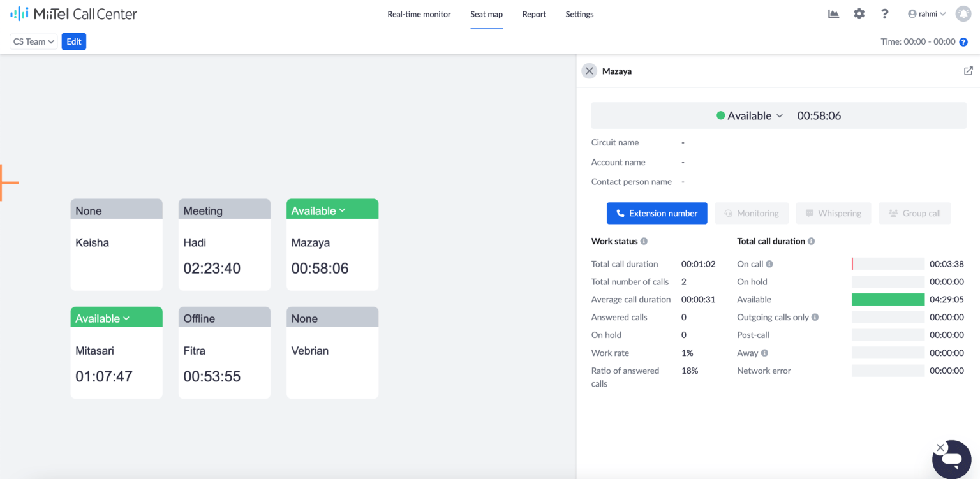Open the Report tab
Viewport: 980px width, 479px height.
pos(534,14)
